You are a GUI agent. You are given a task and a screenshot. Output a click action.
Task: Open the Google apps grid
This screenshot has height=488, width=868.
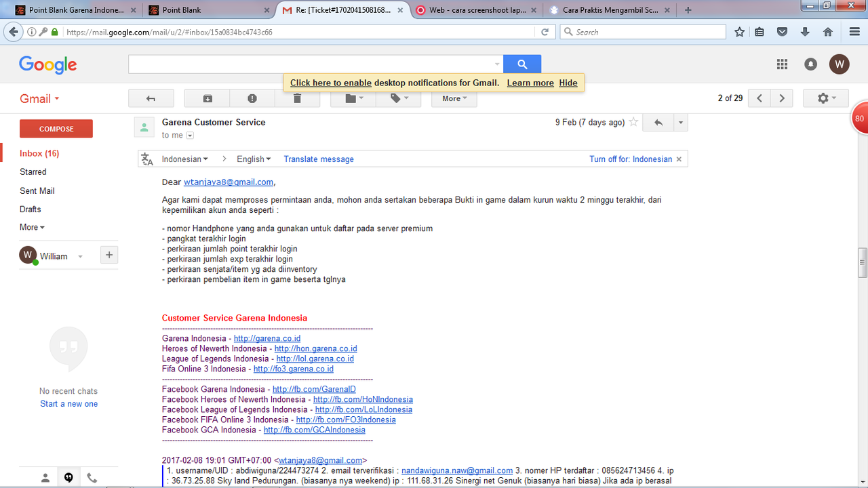[782, 64]
